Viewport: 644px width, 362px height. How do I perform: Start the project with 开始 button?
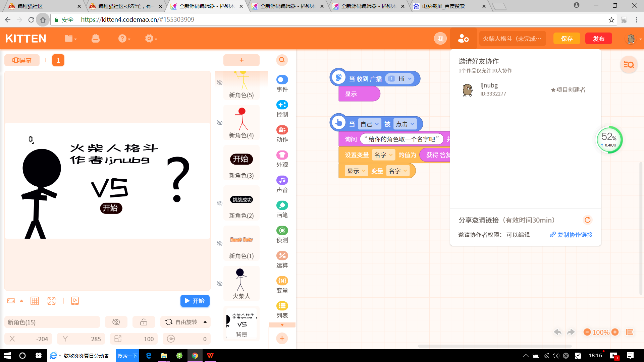pyautogui.click(x=195, y=301)
